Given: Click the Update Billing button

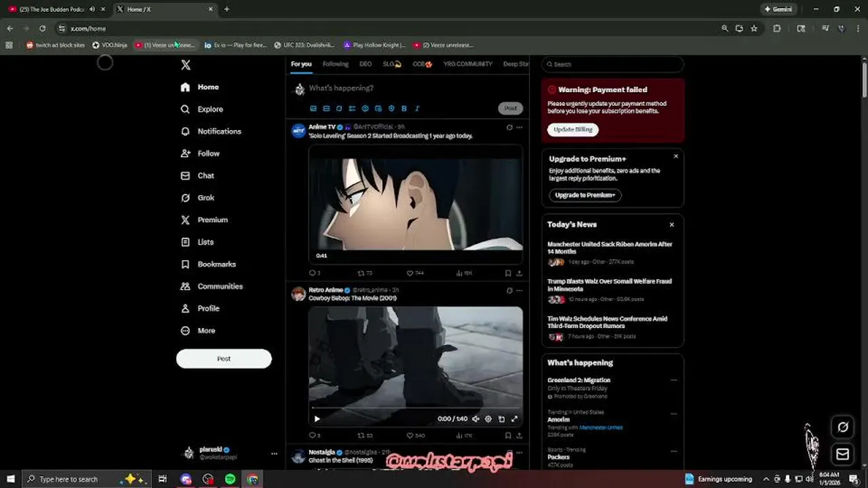Looking at the screenshot, I should pyautogui.click(x=573, y=129).
